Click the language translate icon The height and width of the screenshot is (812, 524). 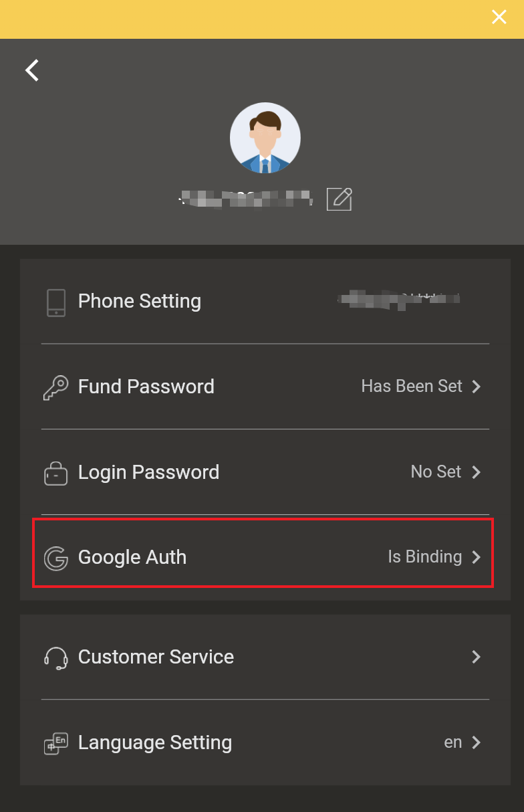[x=56, y=743]
